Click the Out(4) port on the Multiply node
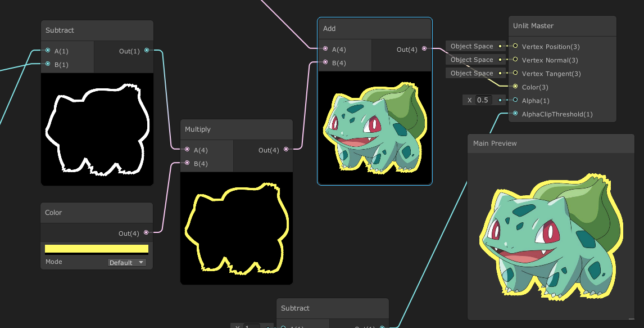 [286, 149]
